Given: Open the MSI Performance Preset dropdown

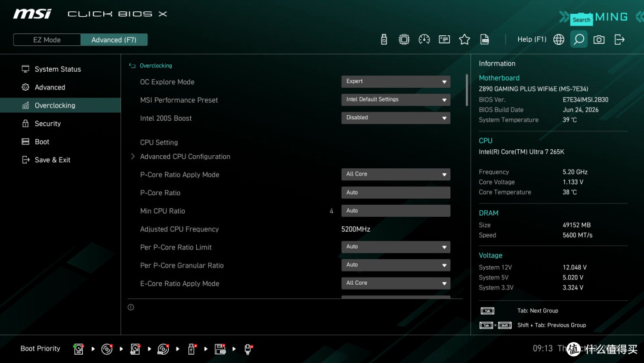Looking at the screenshot, I should pos(395,100).
